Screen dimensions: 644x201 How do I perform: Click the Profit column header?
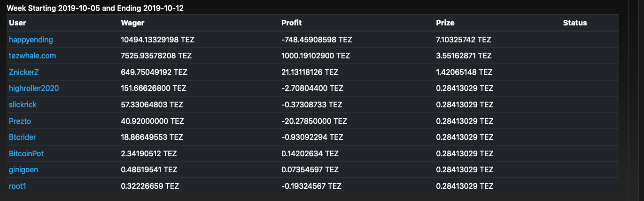pos(291,23)
